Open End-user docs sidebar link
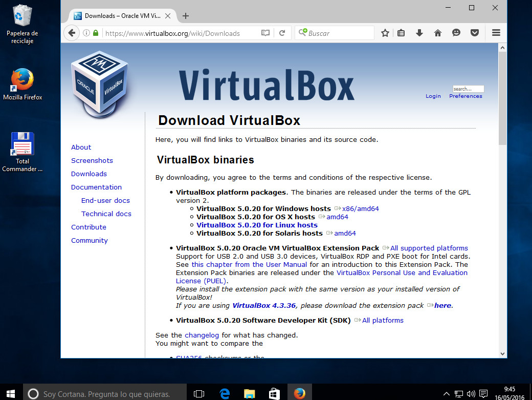This screenshot has width=532, height=400. coord(105,200)
